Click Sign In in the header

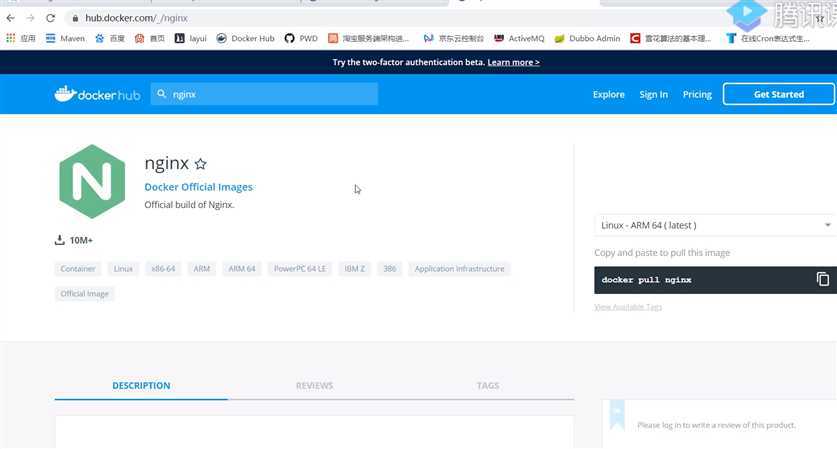(653, 94)
